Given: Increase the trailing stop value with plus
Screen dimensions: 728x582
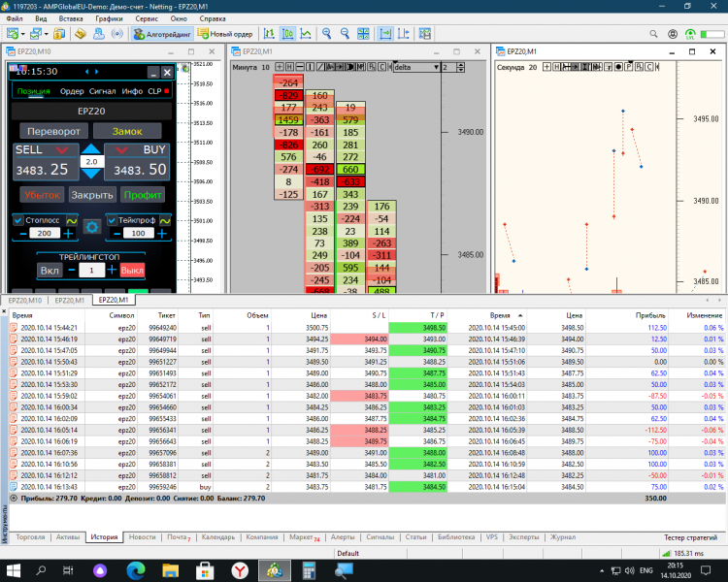Looking at the screenshot, I should click(x=112, y=270).
